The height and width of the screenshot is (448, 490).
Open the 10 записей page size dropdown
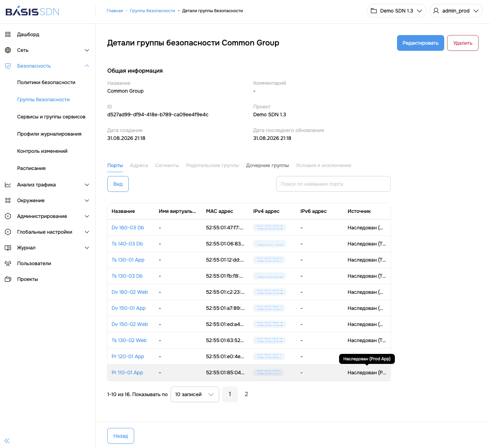[x=195, y=394]
